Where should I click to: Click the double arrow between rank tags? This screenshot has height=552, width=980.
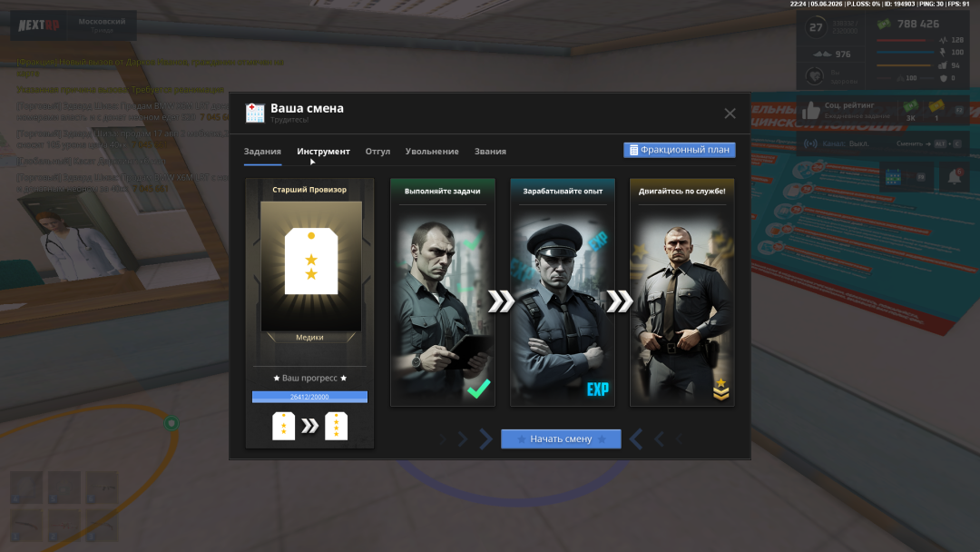coord(310,427)
